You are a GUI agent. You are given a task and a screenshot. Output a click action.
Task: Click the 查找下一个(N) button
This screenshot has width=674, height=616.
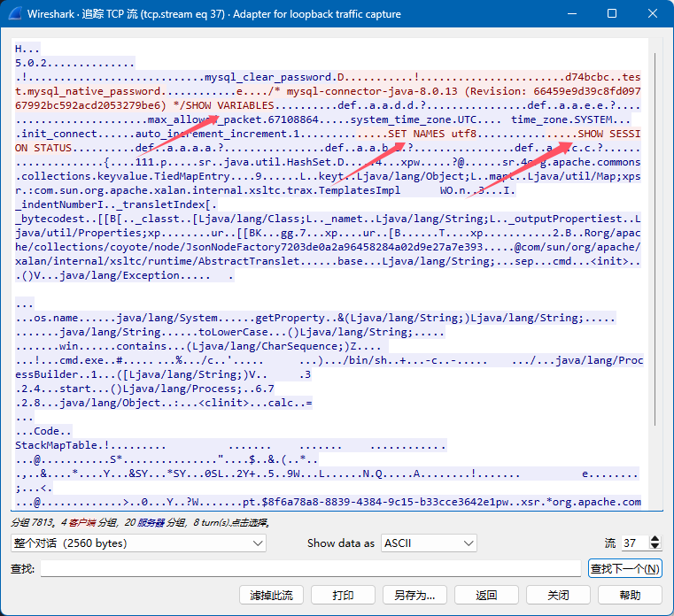pos(624,568)
